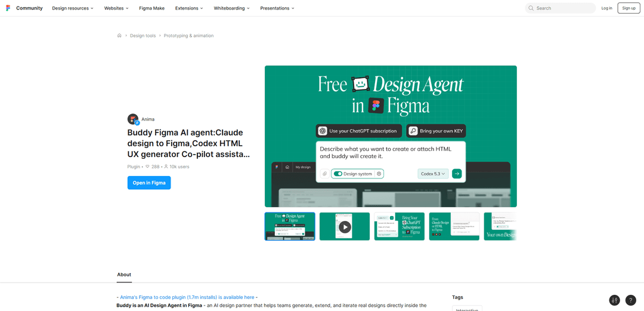The height and width of the screenshot is (311, 644).
Task: Click the Open in Figma button
Action: click(149, 183)
